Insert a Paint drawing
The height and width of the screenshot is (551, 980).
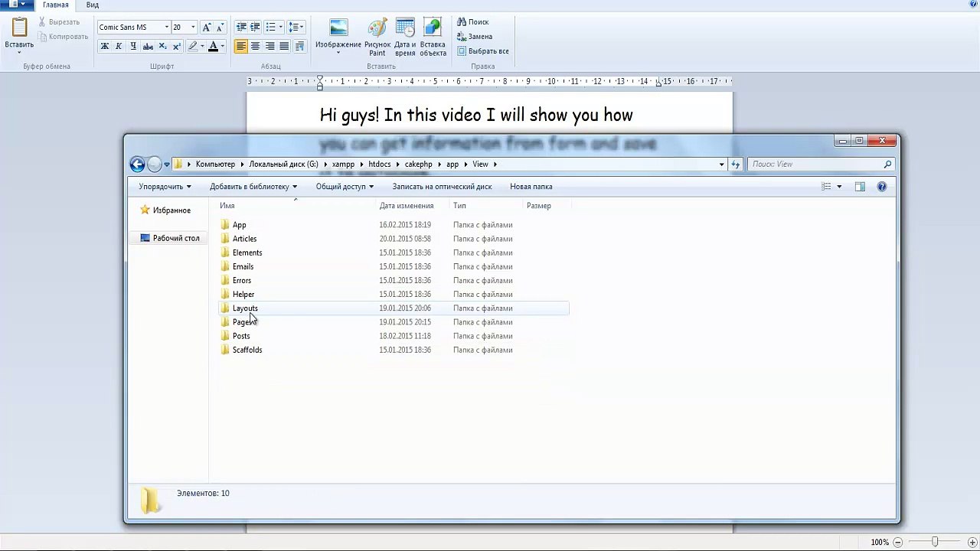click(377, 37)
